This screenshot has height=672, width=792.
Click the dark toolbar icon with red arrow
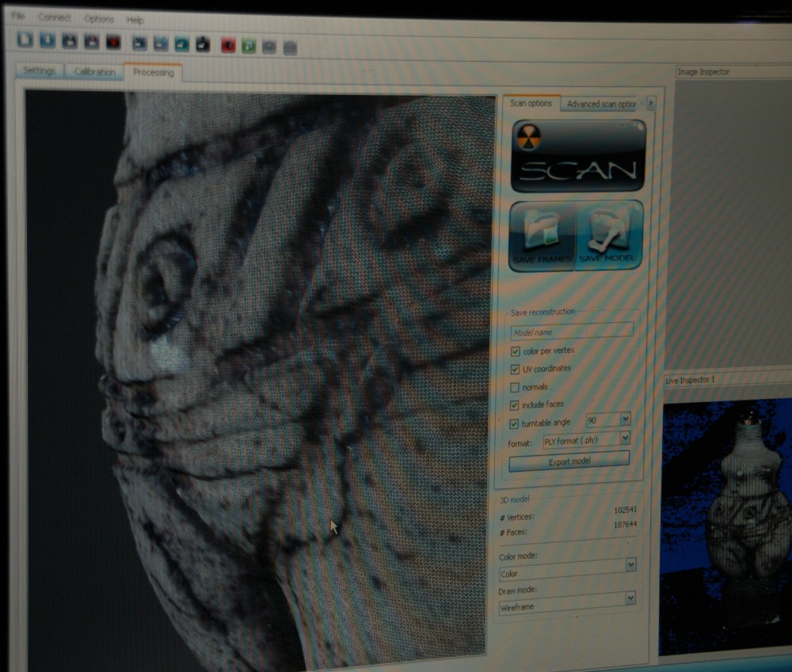[112, 42]
